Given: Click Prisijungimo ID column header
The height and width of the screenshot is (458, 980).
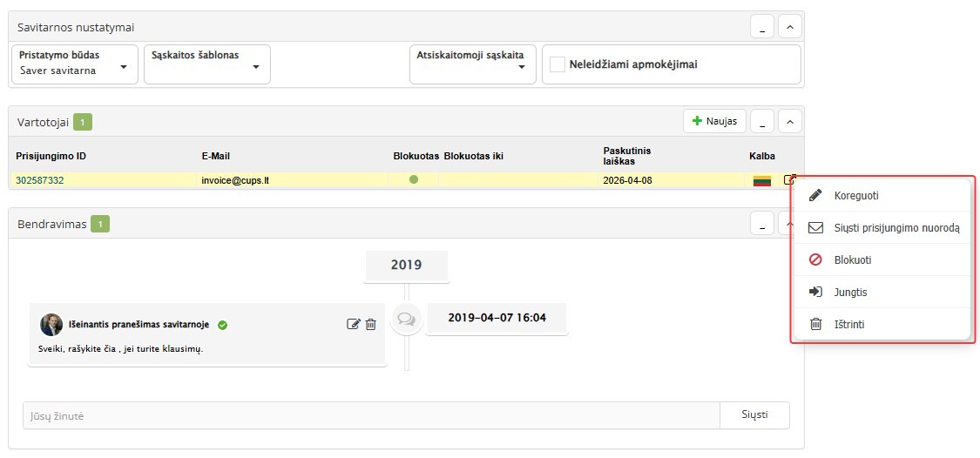Looking at the screenshot, I should point(51,156).
